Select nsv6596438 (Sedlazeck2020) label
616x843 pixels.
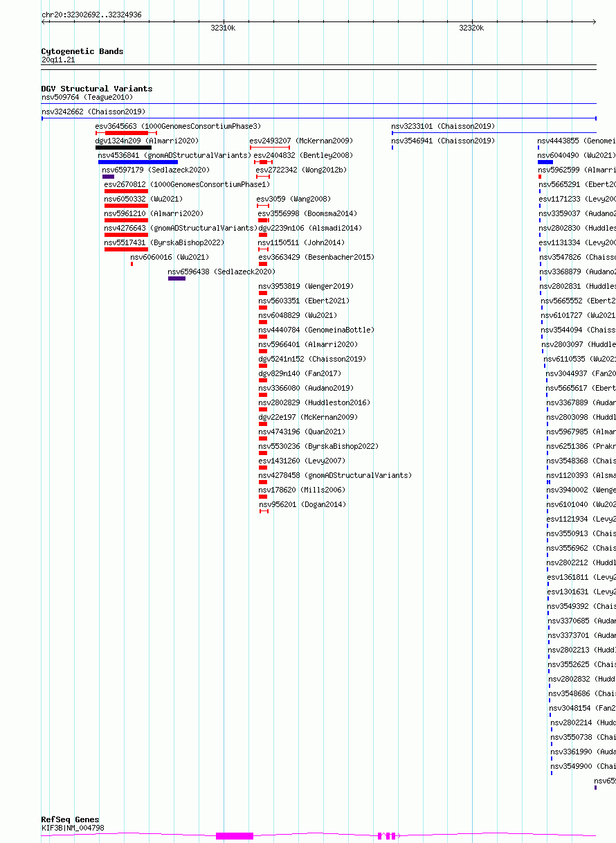point(221,272)
